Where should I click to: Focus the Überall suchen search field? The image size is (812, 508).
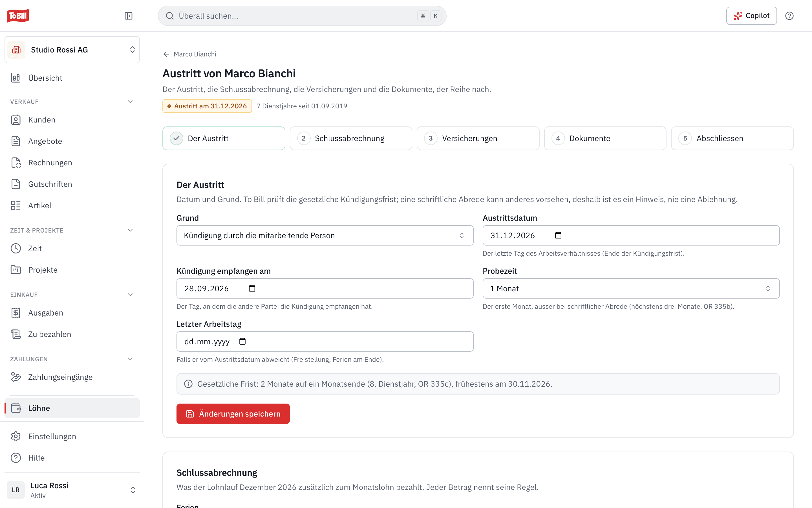[302, 16]
